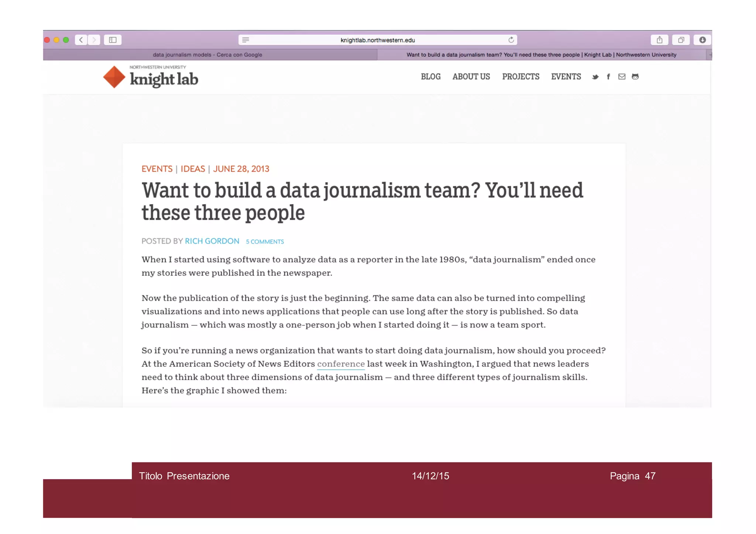Click the email envelope icon in header
This screenshot has width=756, height=534.
(622, 77)
